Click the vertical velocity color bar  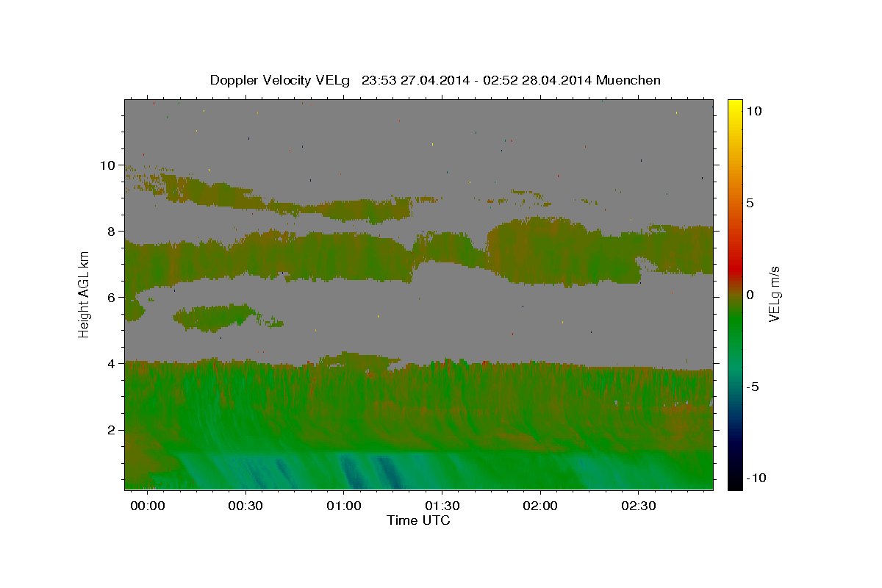[x=734, y=294]
